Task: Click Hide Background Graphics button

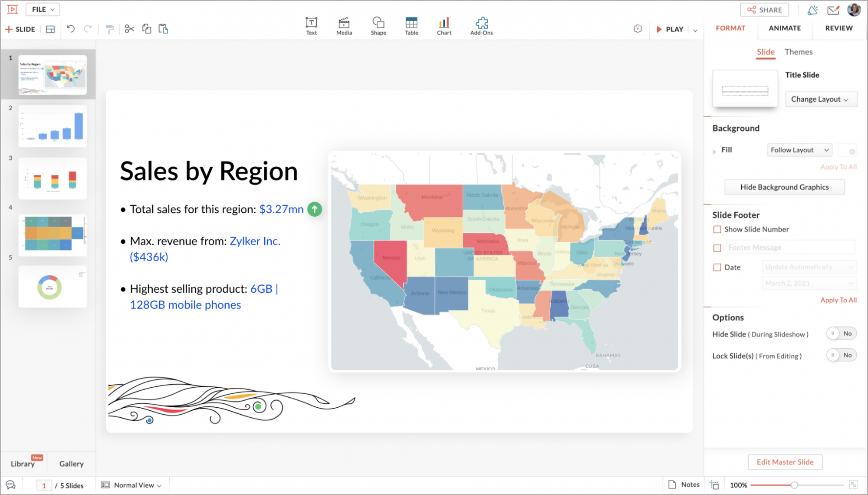Action: [x=784, y=187]
